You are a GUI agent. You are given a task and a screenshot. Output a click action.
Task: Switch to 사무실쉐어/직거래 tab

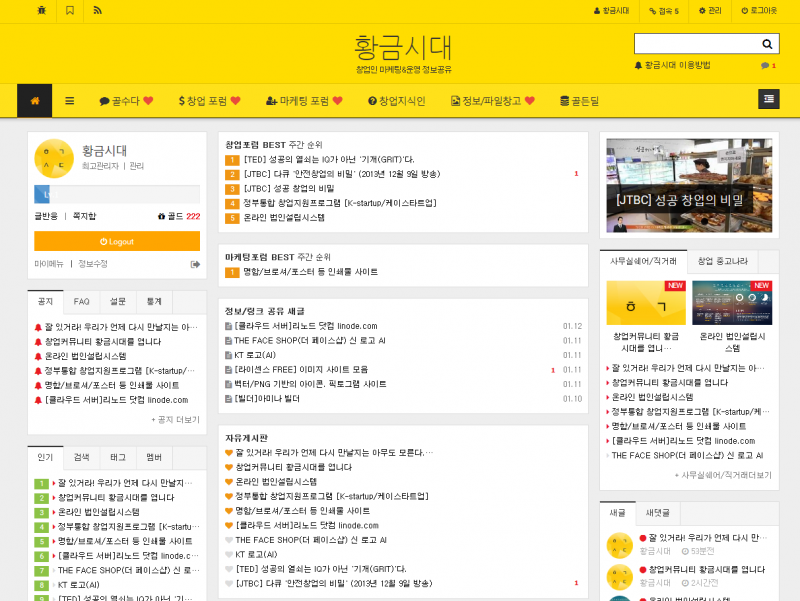coord(643,261)
